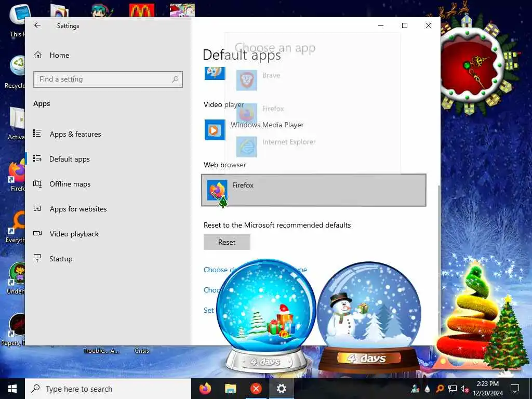The width and height of the screenshot is (532, 399).
Task: Open the Windows Start menu
Action: (12, 389)
